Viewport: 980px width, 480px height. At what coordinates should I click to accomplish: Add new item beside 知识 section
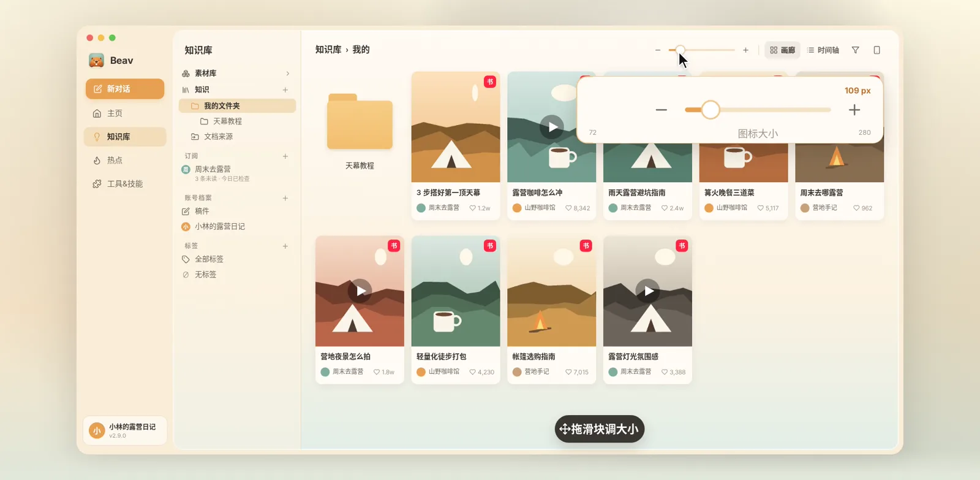pyautogui.click(x=285, y=90)
